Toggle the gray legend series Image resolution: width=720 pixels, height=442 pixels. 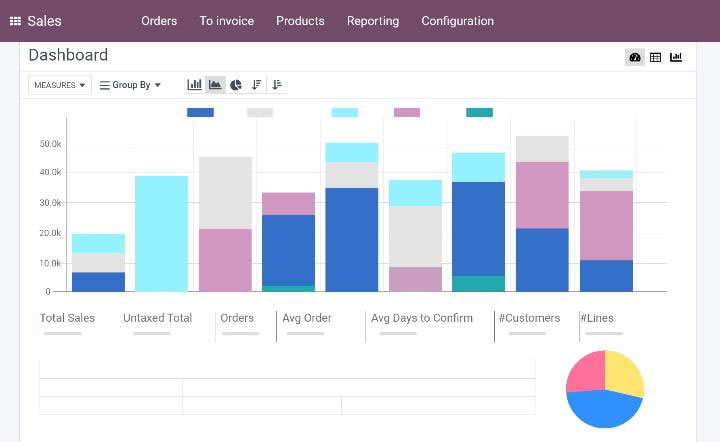click(x=260, y=113)
